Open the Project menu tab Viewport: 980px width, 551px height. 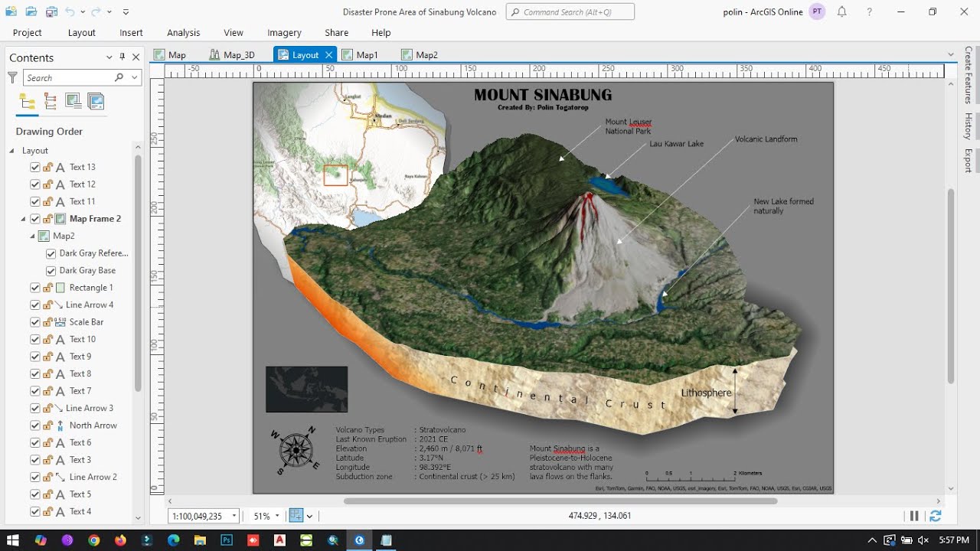[28, 33]
